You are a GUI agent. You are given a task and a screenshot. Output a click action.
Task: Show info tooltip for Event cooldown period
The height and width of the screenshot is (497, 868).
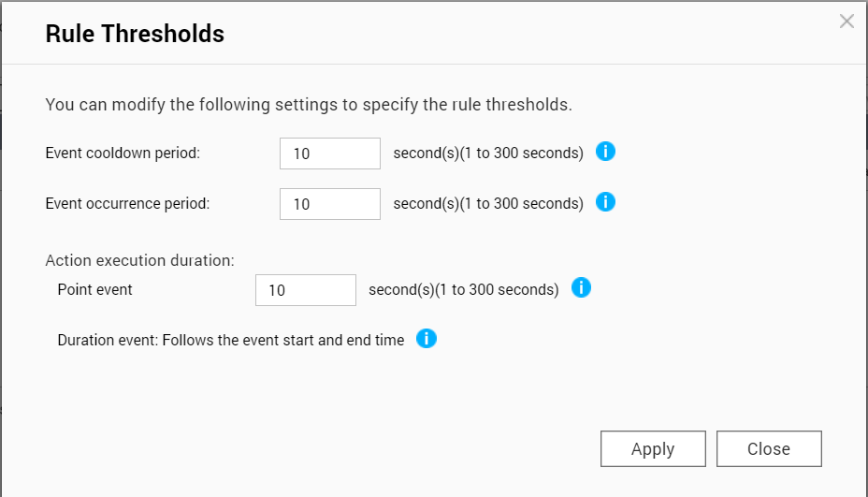[x=605, y=152]
